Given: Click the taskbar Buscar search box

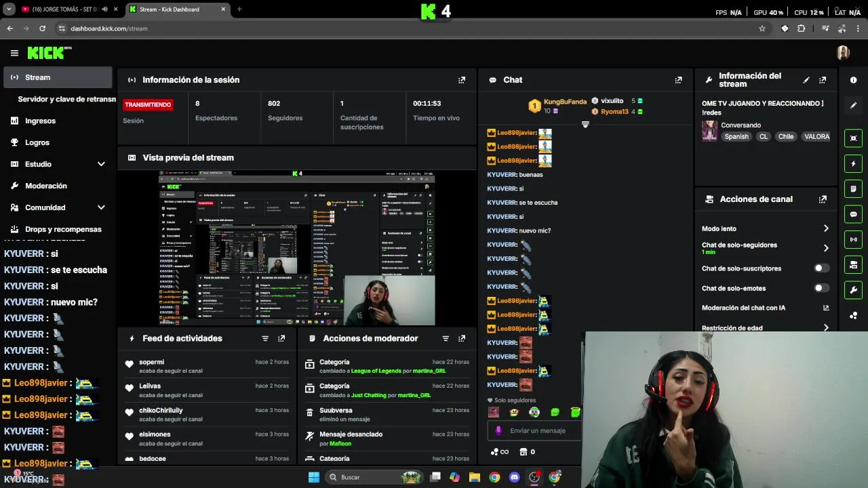Looking at the screenshot, I should [x=373, y=477].
